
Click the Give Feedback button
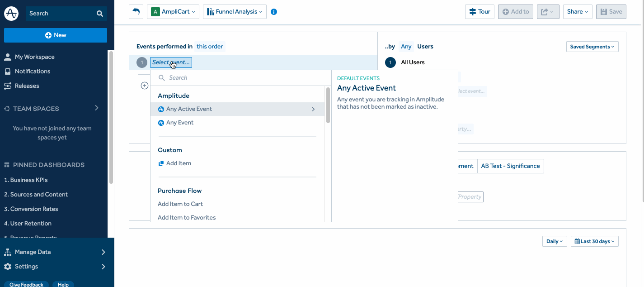coord(26,284)
